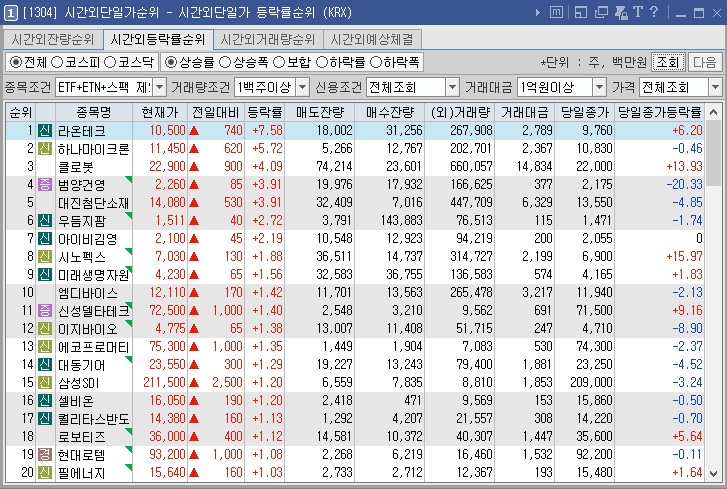Image resolution: width=727 pixels, height=489 pixels.
Task: Click the boxed 'm' icon in title bar
Action: pyautogui.click(x=556, y=12)
